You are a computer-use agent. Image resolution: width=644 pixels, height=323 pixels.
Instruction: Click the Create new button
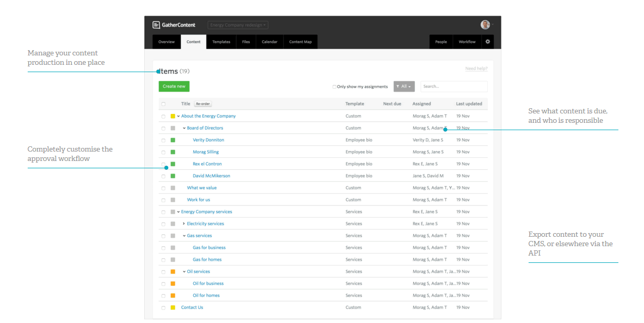pyautogui.click(x=174, y=86)
